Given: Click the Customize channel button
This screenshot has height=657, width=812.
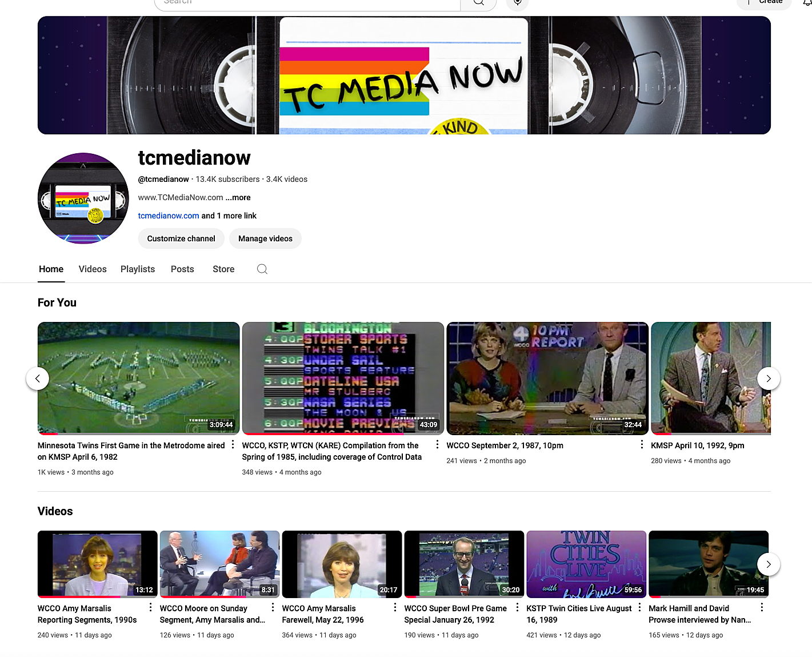Looking at the screenshot, I should 181,238.
